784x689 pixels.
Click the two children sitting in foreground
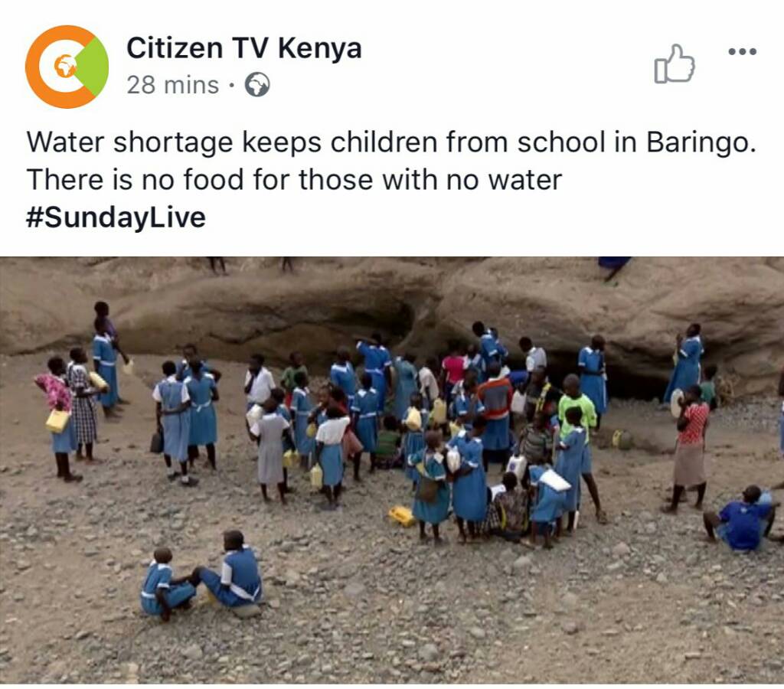tap(202, 576)
